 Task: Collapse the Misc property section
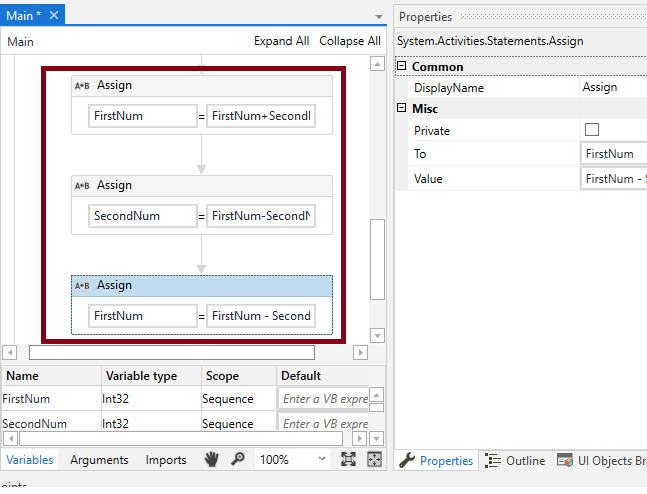tap(402, 108)
